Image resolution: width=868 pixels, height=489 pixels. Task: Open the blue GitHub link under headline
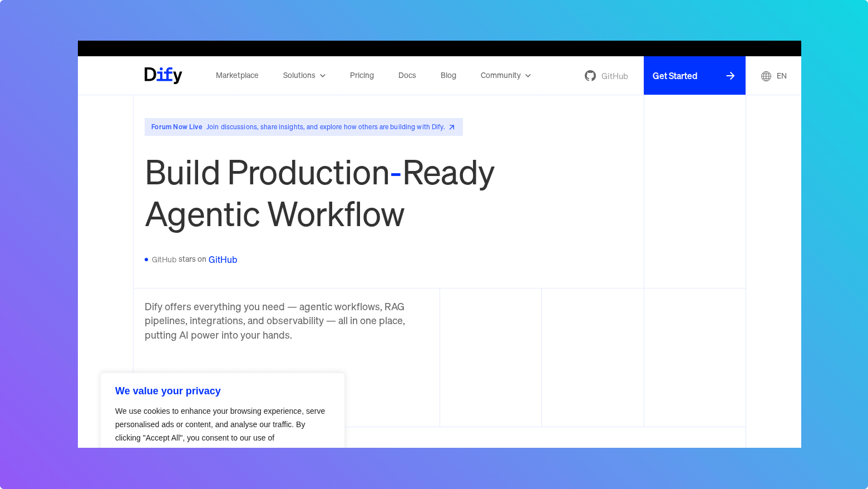pyautogui.click(x=223, y=260)
